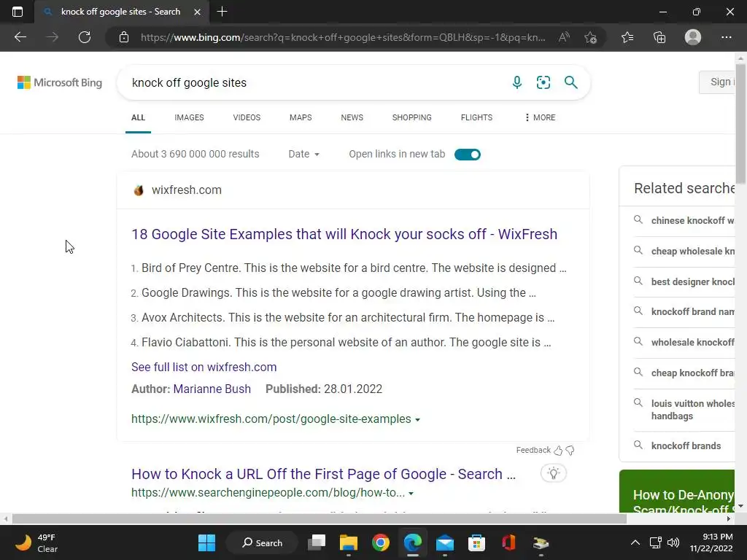Click thumbs down feedback icon

click(570, 451)
